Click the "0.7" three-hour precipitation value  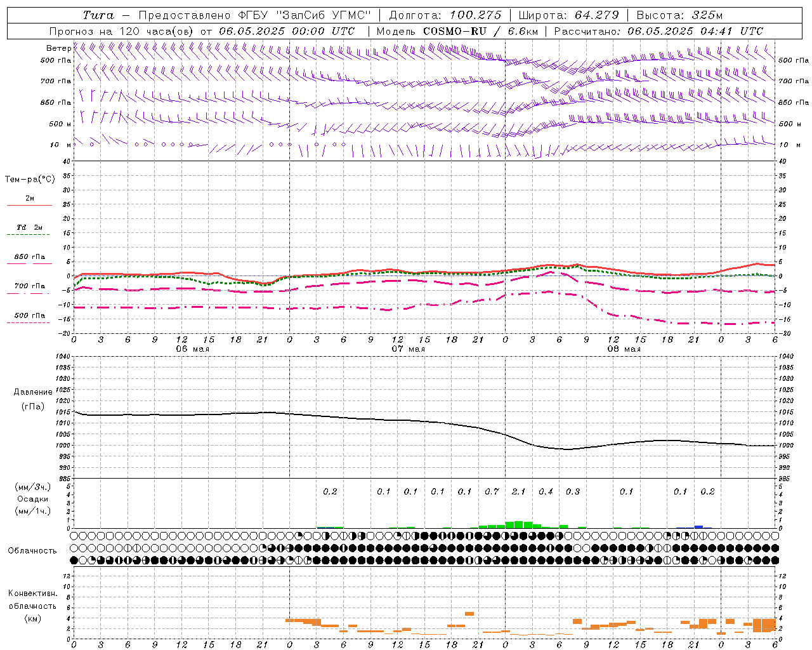click(492, 491)
